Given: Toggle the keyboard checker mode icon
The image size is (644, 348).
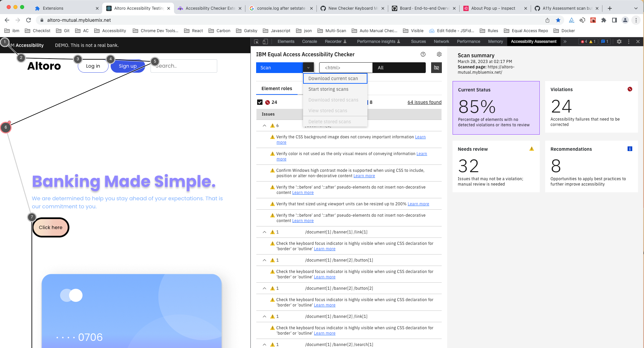Looking at the screenshot, I should 436,68.
